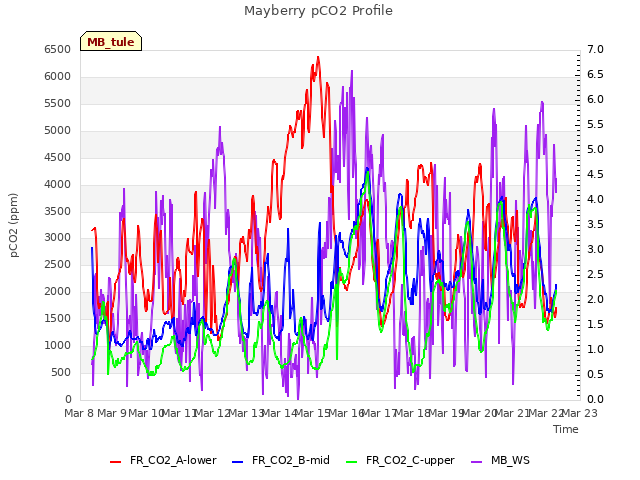This screenshot has width=640, height=480.
Task: Click the Time axis label
Action: tap(566, 429)
